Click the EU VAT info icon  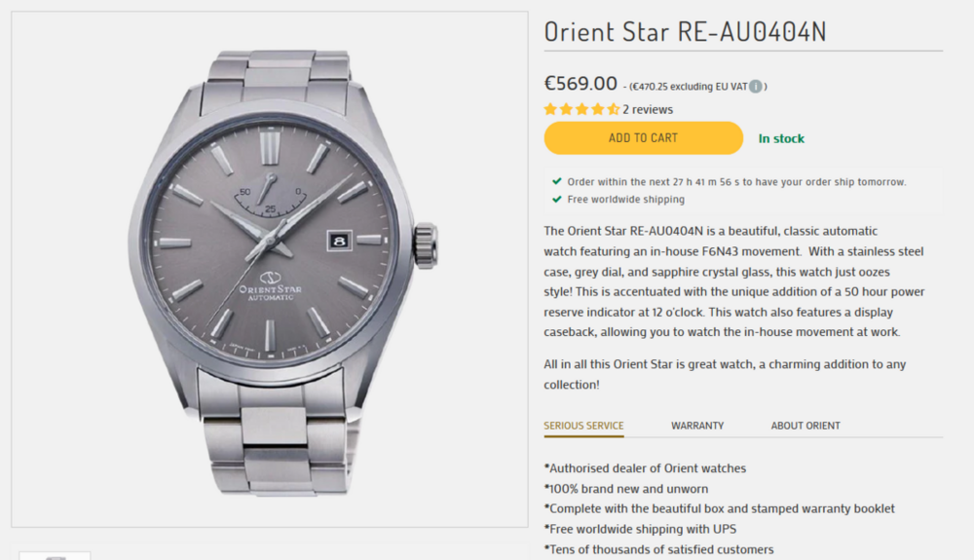click(x=756, y=87)
